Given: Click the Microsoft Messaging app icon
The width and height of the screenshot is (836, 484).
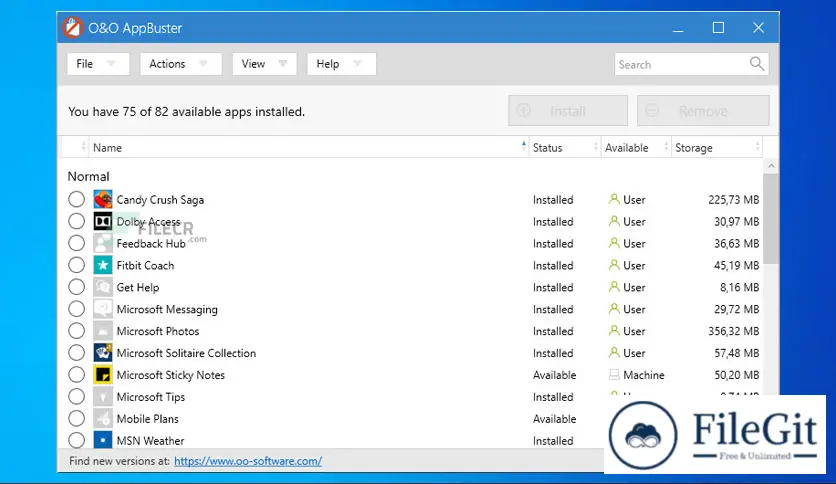Looking at the screenshot, I should pos(103,309).
